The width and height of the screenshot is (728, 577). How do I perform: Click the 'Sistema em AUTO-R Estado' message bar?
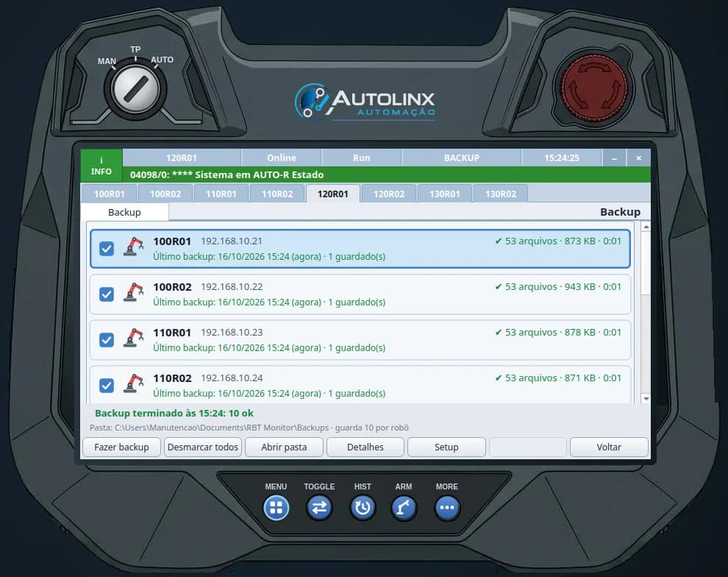pos(386,174)
